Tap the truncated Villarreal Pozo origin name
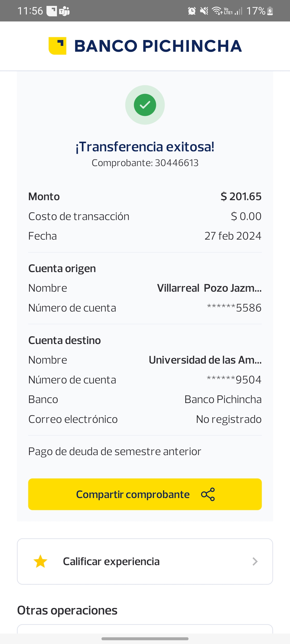Viewport: 290px width, 644px height. coord(209,288)
